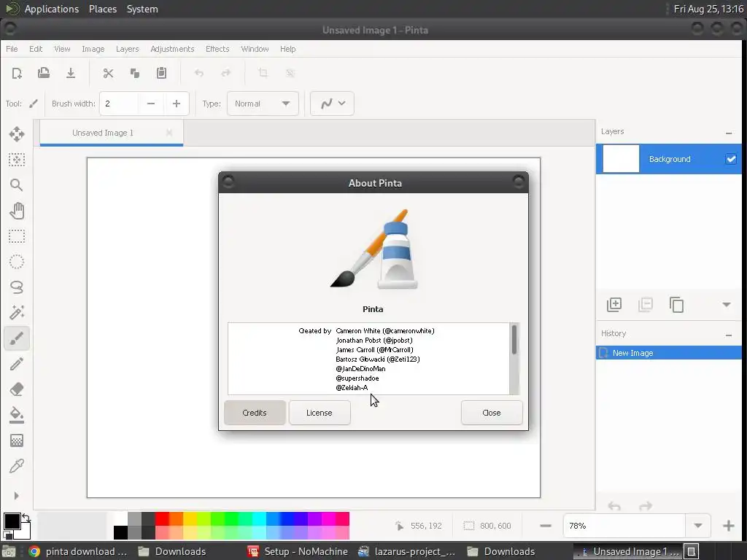Open the zoom percentage dropdown arrow
The image size is (747, 560).
point(698,526)
